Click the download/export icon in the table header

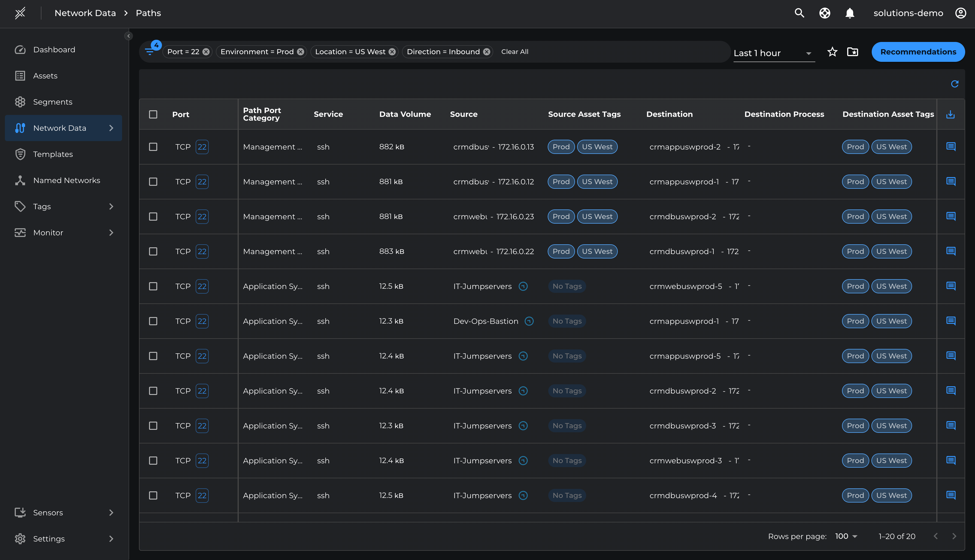[x=951, y=114]
